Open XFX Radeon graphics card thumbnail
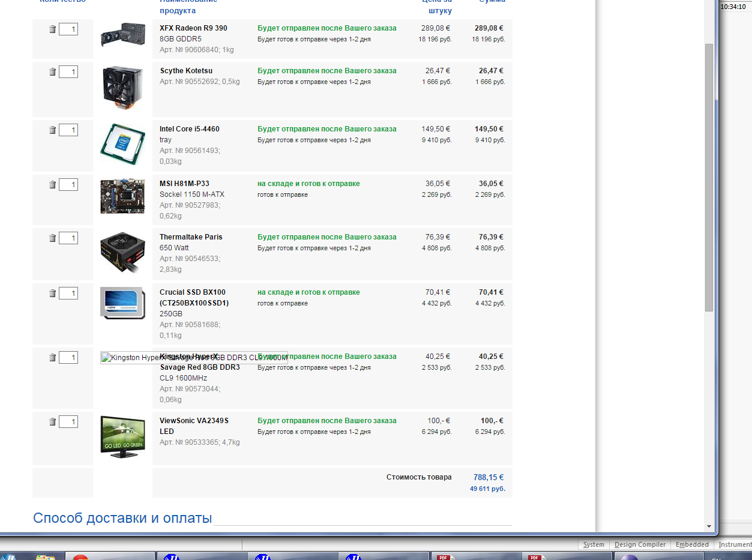Viewport: 752px width, 560px height. point(122,36)
